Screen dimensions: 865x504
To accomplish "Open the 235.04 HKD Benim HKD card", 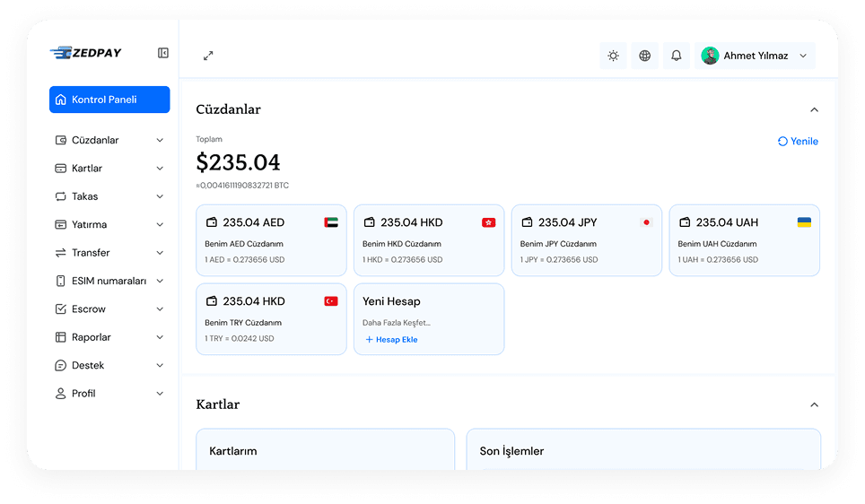I will point(429,240).
